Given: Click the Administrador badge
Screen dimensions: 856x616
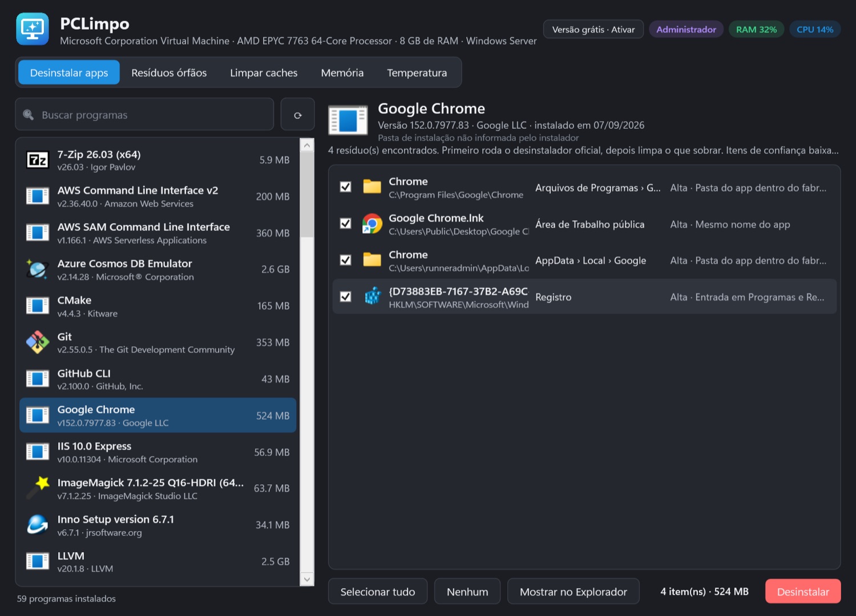Looking at the screenshot, I should click(686, 29).
